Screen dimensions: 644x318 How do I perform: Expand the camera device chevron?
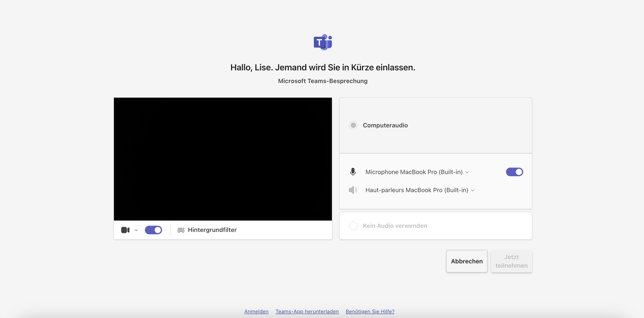tap(136, 230)
